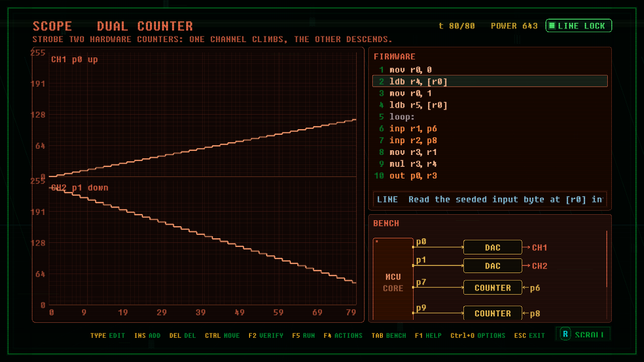This screenshot has height=362, width=644.
Task: Click the LINE description hint box
Action: coord(490,200)
